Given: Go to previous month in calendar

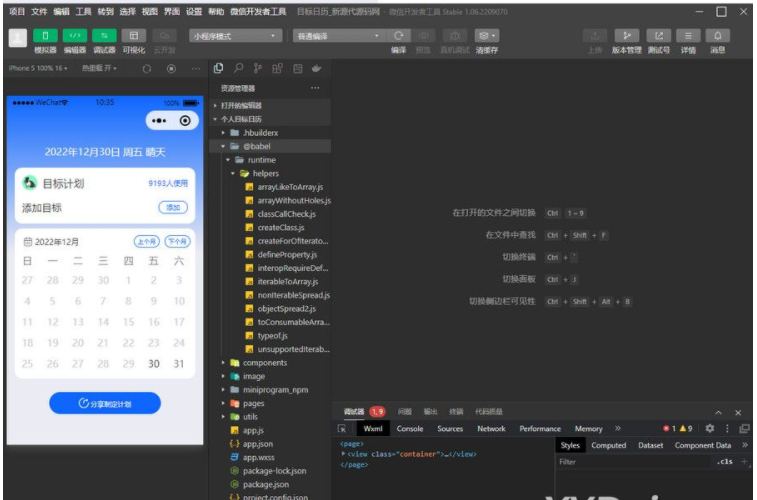Looking at the screenshot, I should pyautogui.click(x=146, y=241).
